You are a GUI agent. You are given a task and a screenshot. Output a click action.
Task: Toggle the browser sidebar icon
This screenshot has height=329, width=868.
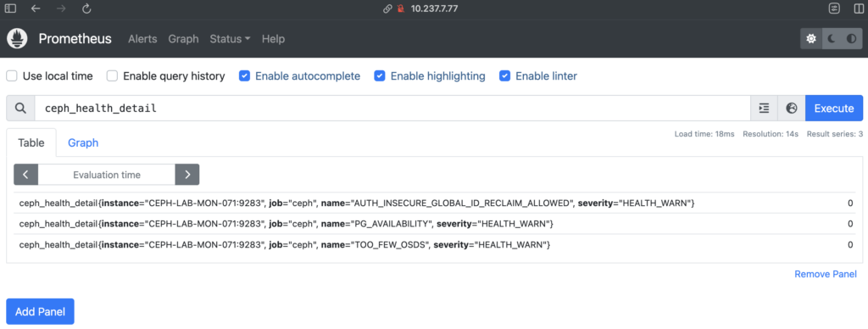[x=10, y=8]
